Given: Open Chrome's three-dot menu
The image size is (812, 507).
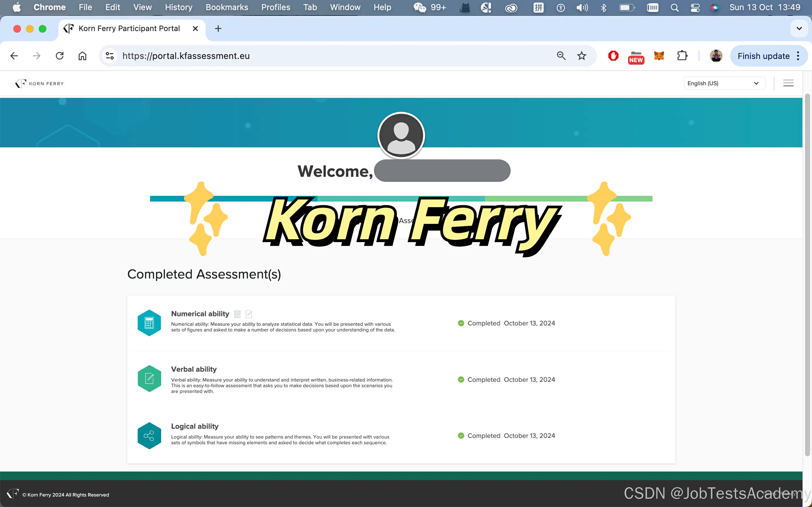Looking at the screenshot, I should tap(798, 56).
